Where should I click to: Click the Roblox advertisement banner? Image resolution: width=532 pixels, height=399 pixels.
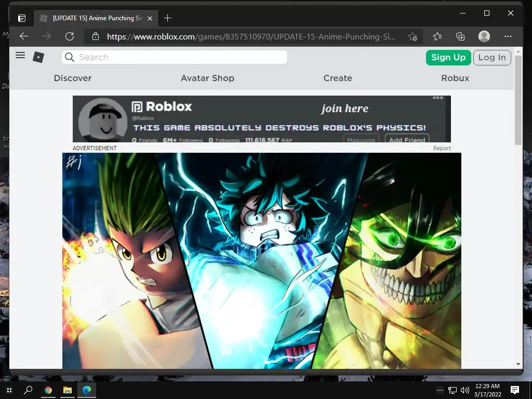coord(262,119)
